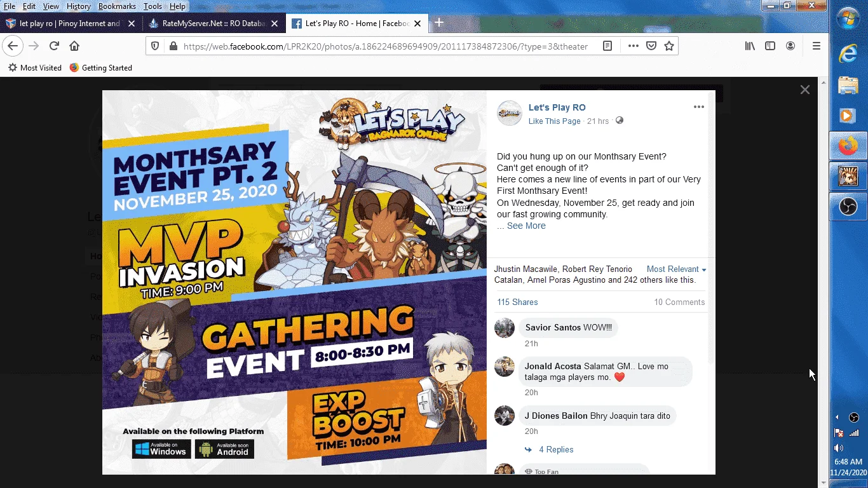Close the photo theater with X
868x488 pixels.
tap(804, 90)
